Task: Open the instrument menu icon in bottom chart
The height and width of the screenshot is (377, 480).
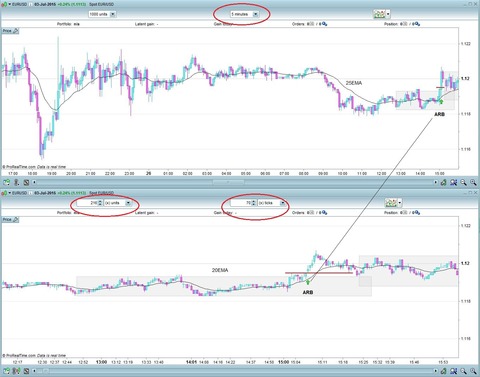Action: 5,193
